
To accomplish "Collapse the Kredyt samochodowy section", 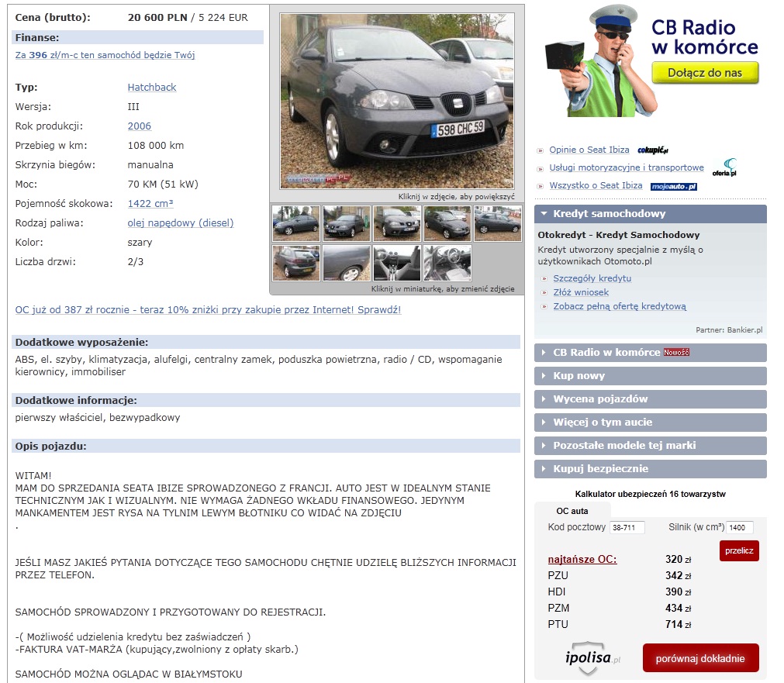I will click(650, 214).
